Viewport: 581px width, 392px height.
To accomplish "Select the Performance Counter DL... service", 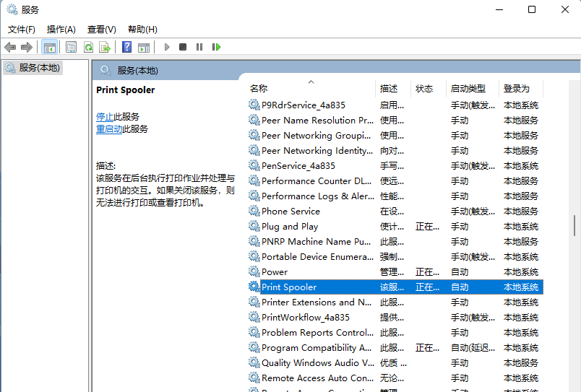I will pos(395,181).
